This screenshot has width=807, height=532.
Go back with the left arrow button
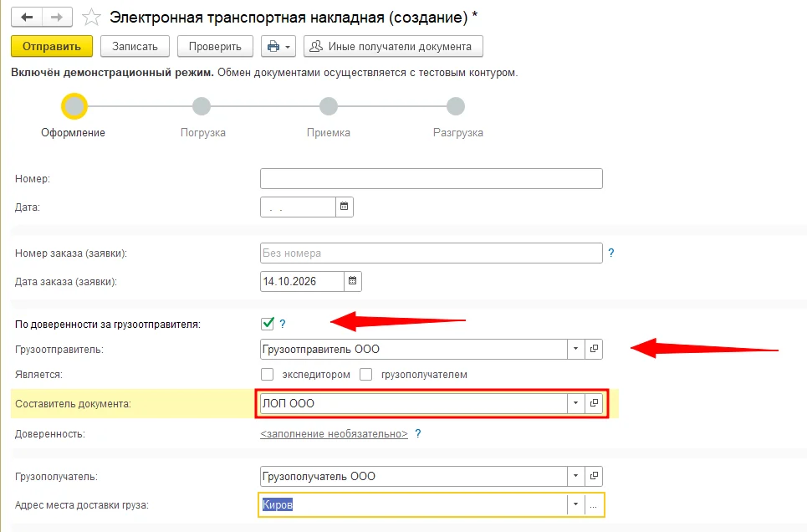click(27, 17)
